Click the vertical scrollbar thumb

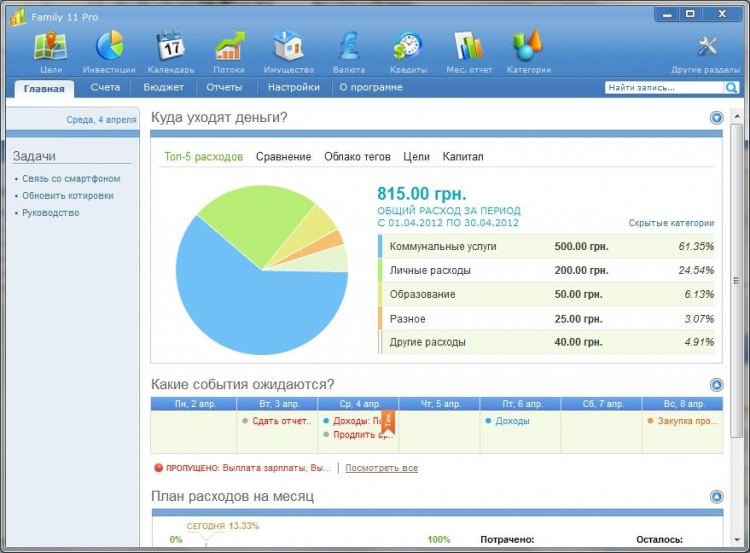point(737,280)
